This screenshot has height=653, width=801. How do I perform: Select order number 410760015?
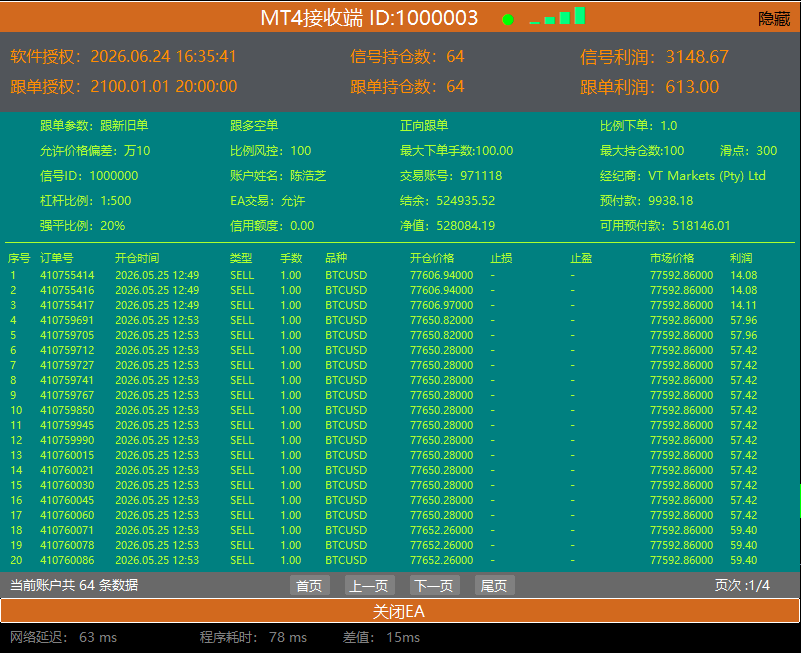pos(67,455)
